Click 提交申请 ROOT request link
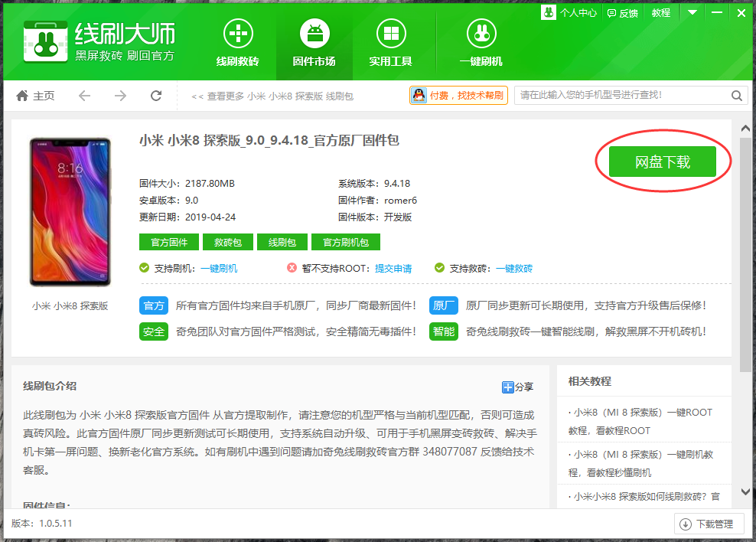 [x=393, y=269]
